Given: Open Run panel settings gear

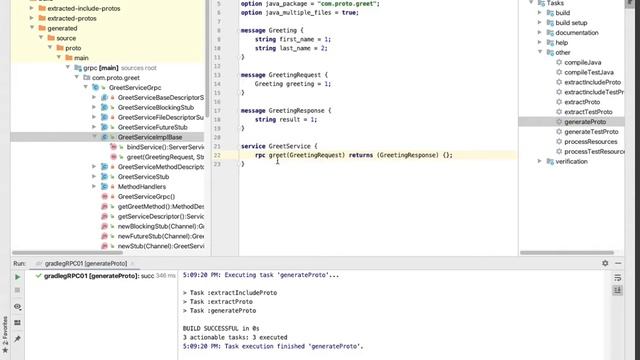Looking at the screenshot, I should tap(605, 263).
